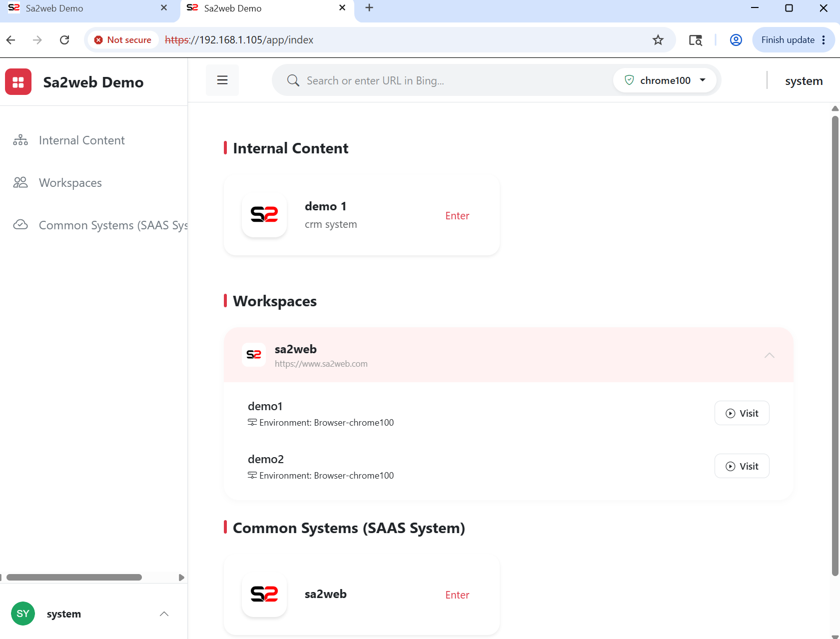The width and height of the screenshot is (840, 639).
Task: Click the browser address bar URL
Action: [239, 40]
